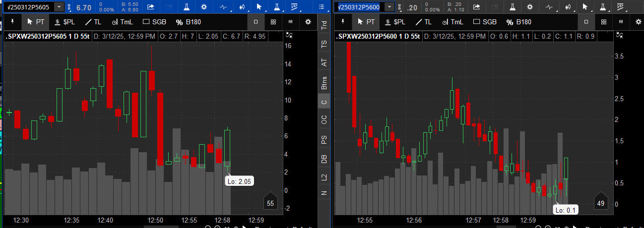Screen dimensions: 644x228
Task: Open the C sidebar tab
Action: 324,101
